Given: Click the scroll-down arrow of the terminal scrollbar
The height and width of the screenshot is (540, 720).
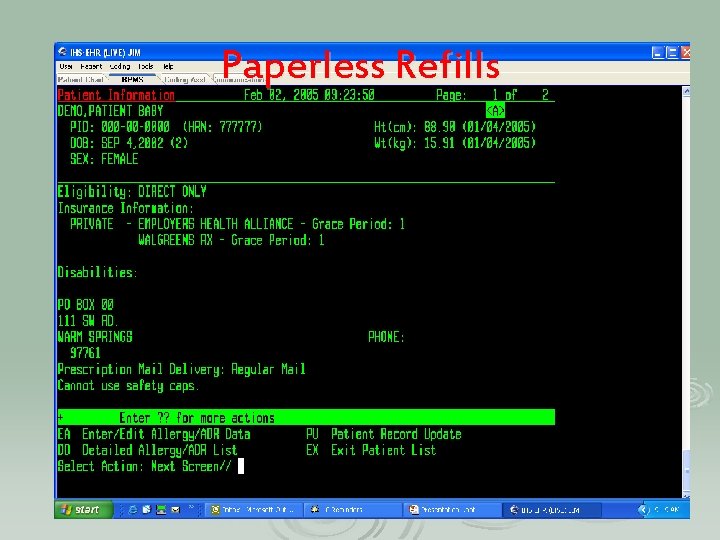Looking at the screenshot, I should tap(686, 495).
